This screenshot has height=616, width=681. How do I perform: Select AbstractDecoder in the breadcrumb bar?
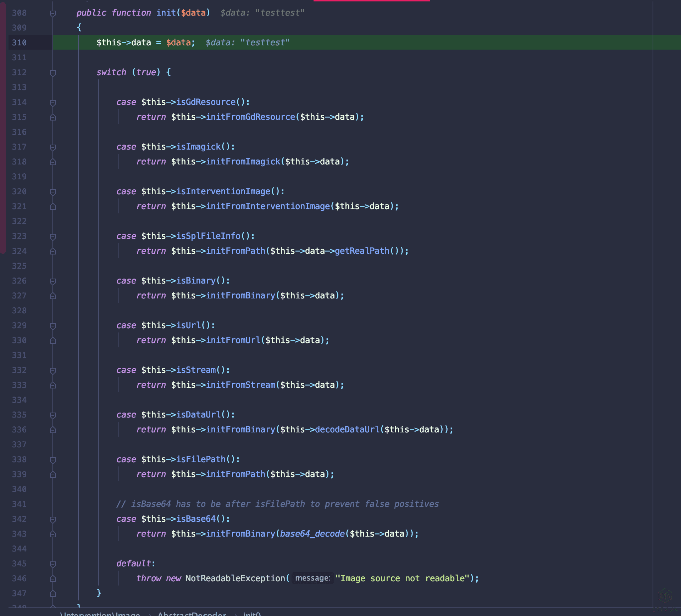pyautogui.click(x=192, y=614)
